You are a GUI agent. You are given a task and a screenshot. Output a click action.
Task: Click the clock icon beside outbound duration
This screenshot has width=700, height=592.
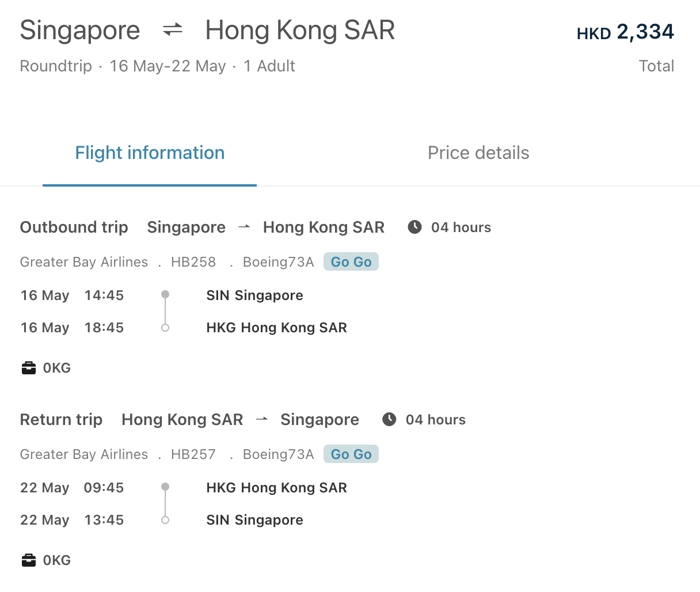tap(415, 227)
